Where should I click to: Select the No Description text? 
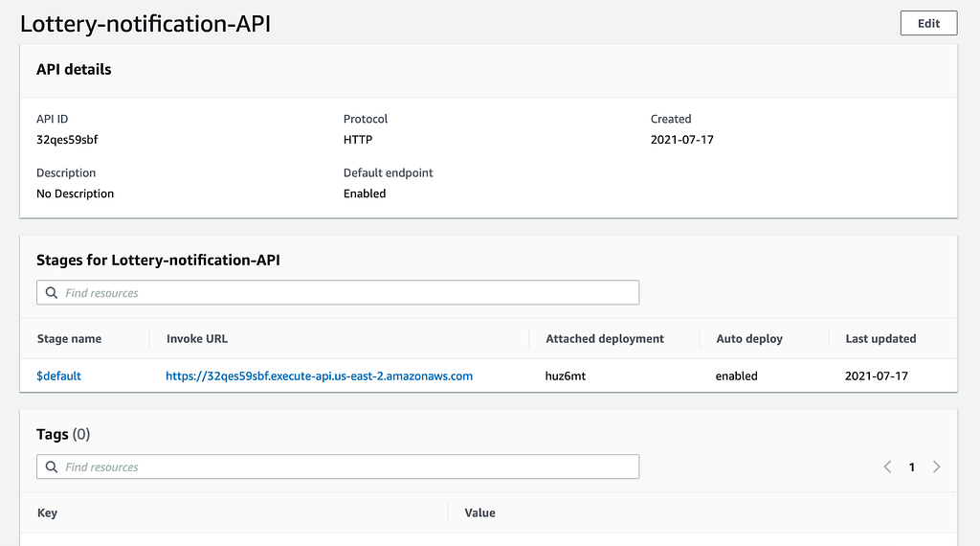(x=75, y=193)
